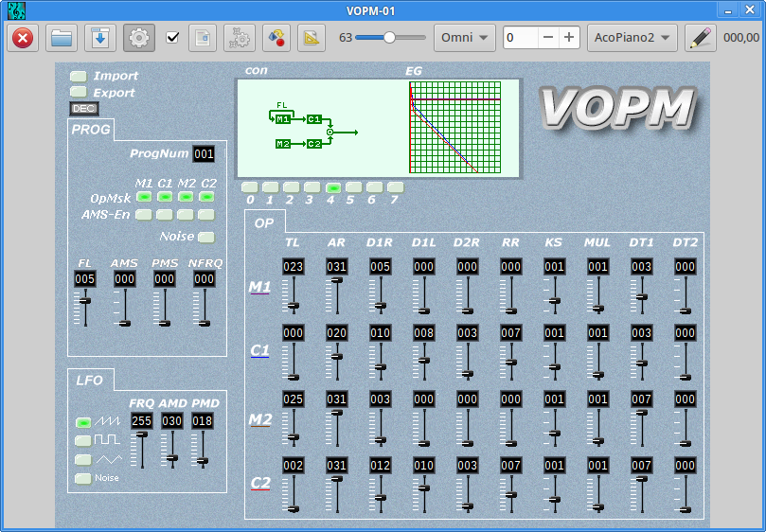The image size is (766, 532).
Task: Click the M1 TL value 023
Action: (x=294, y=267)
